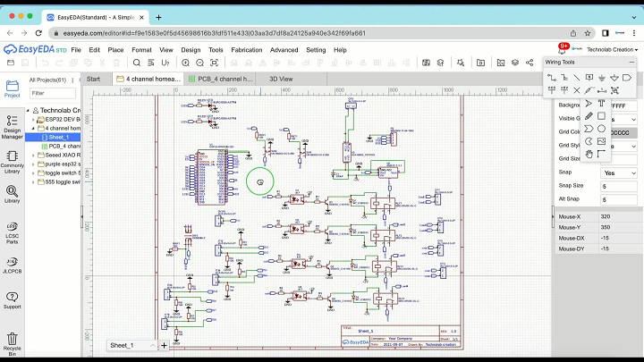Open the Design Manager panel
The image size is (644, 362).
click(12, 127)
